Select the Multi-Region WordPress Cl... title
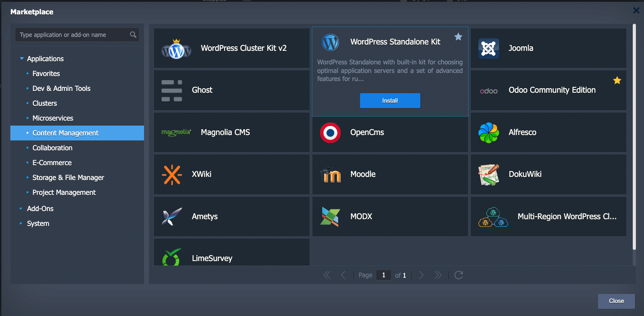644x316 pixels. [567, 217]
